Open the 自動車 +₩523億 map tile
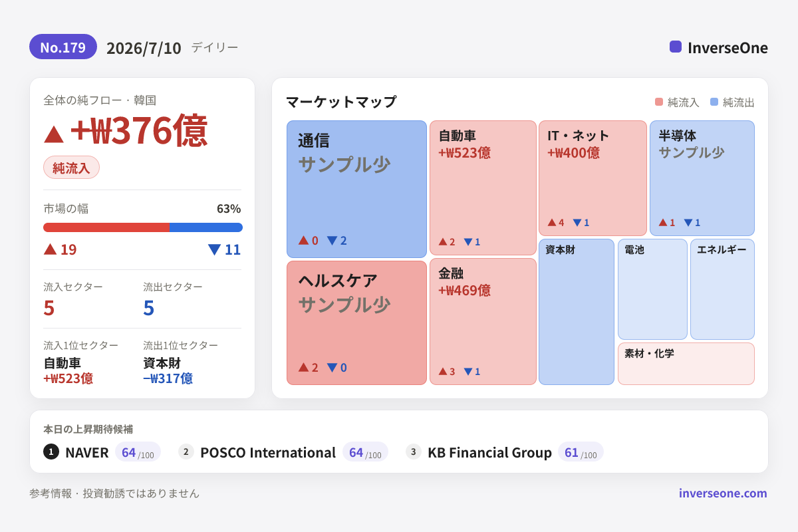The height and width of the screenshot is (532, 798). point(483,188)
